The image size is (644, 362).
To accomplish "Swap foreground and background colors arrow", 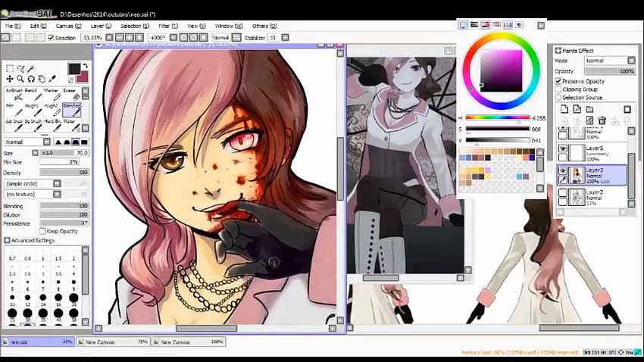I will coord(85,66).
